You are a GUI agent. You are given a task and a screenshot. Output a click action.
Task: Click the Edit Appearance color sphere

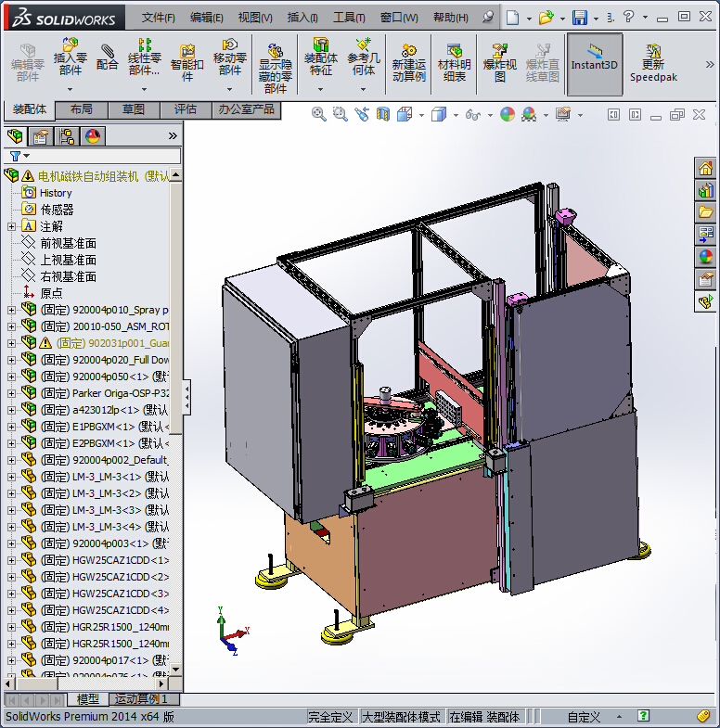508,114
